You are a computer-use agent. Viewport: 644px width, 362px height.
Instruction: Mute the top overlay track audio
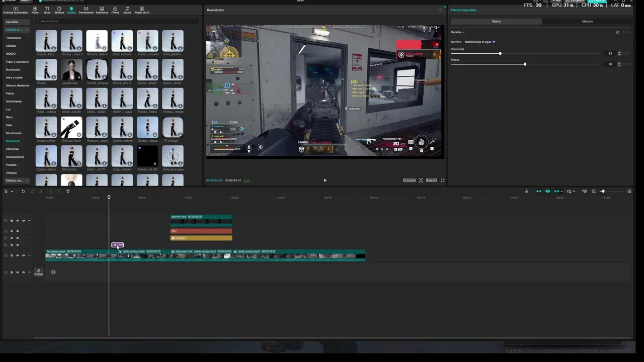[24, 221]
